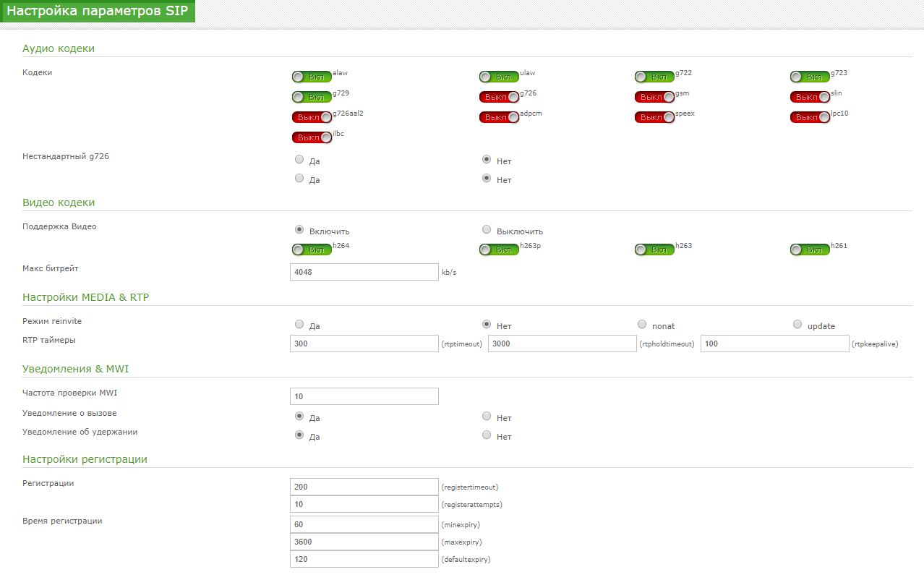Image resolution: width=924 pixels, height=580 pixels.
Task: Turn off the h261 video codec
Action: pos(810,250)
